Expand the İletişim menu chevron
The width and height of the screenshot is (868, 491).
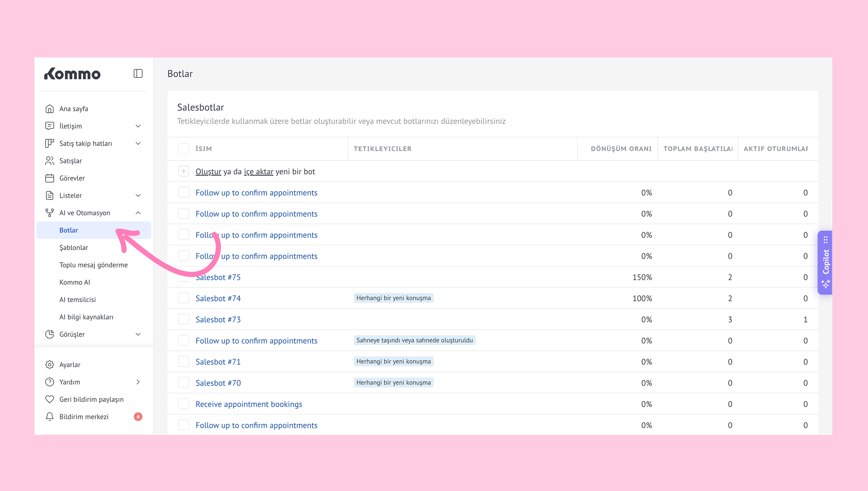pyautogui.click(x=138, y=126)
